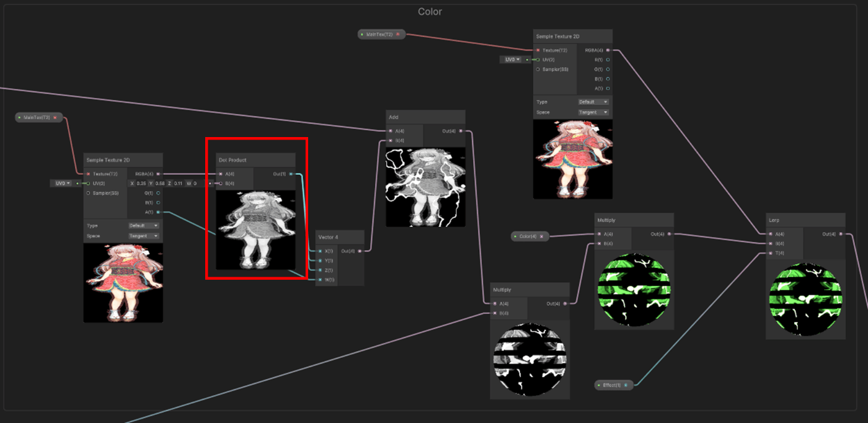Select Vector 4 node's W(1) input port

coord(320,280)
